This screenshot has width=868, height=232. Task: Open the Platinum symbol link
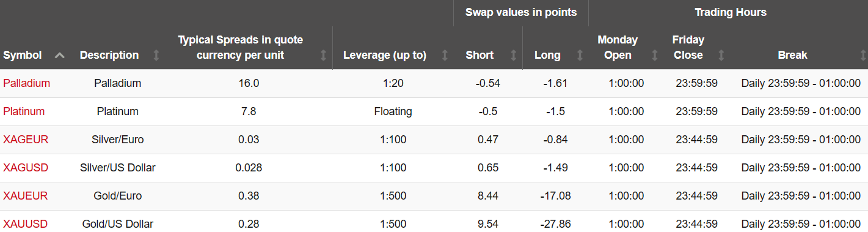pyautogui.click(x=24, y=111)
